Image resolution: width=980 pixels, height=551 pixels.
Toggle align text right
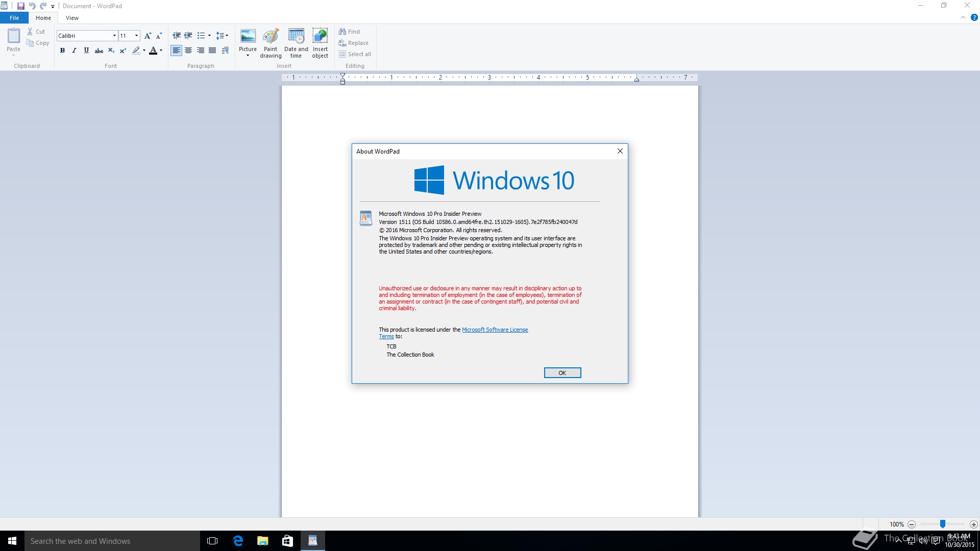pos(201,51)
